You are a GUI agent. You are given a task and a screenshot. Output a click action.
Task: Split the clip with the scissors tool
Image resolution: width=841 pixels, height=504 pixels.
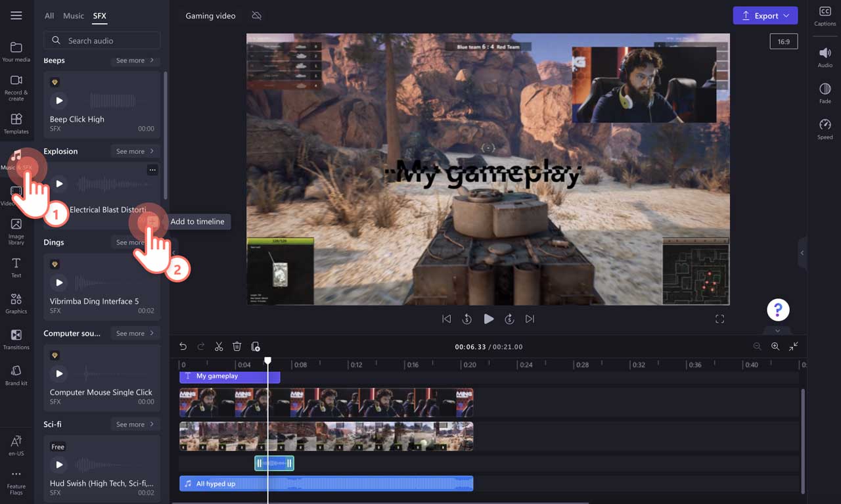219,346
